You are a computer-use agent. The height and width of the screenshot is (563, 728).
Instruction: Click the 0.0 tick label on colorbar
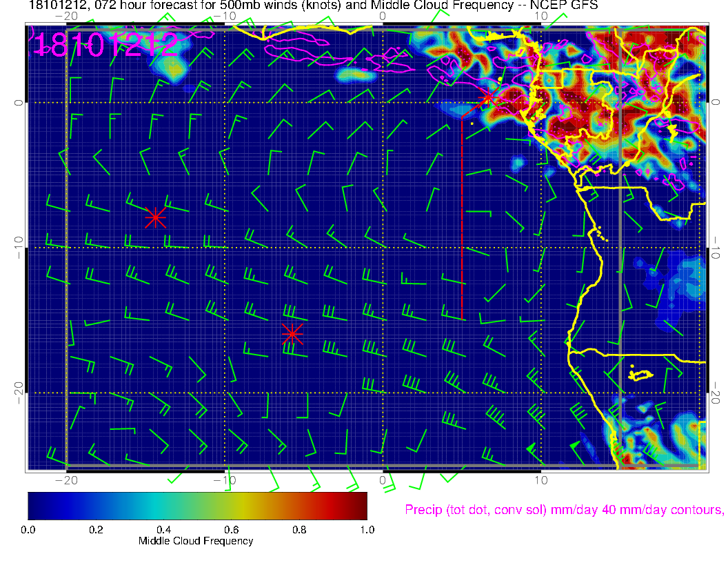pos(28,530)
